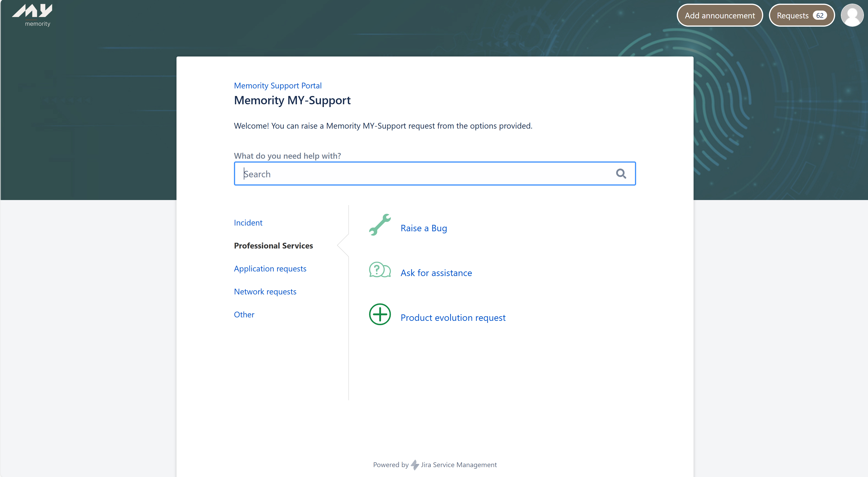Click the Jira Service Management lightning icon
The image size is (868, 477).
click(x=415, y=465)
